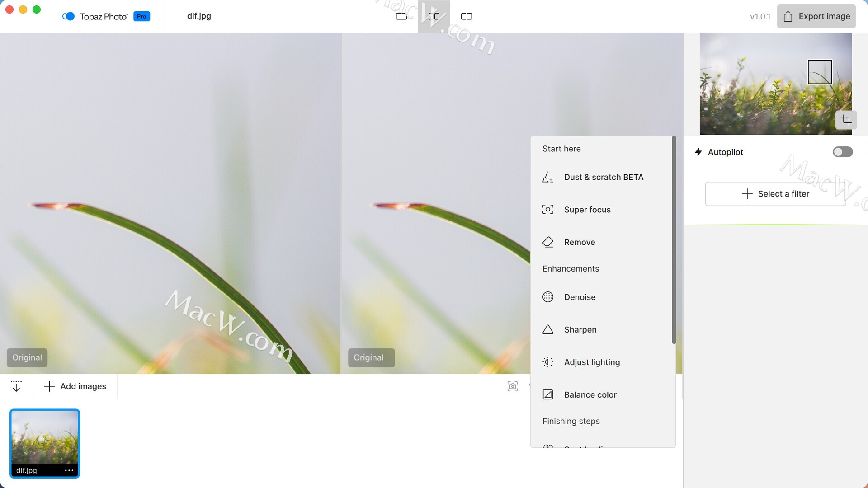Click Add images button
Image resolution: width=868 pixels, height=488 pixels.
(75, 386)
